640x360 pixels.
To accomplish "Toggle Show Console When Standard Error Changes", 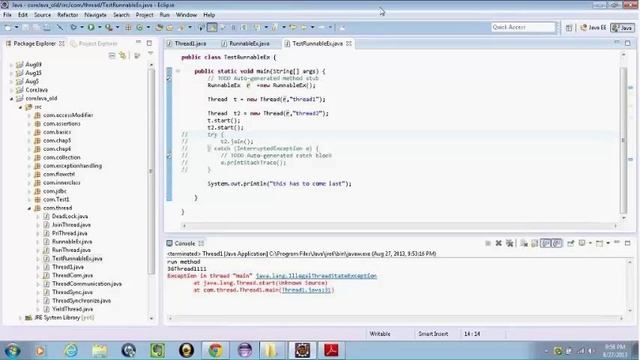I will coord(557,243).
